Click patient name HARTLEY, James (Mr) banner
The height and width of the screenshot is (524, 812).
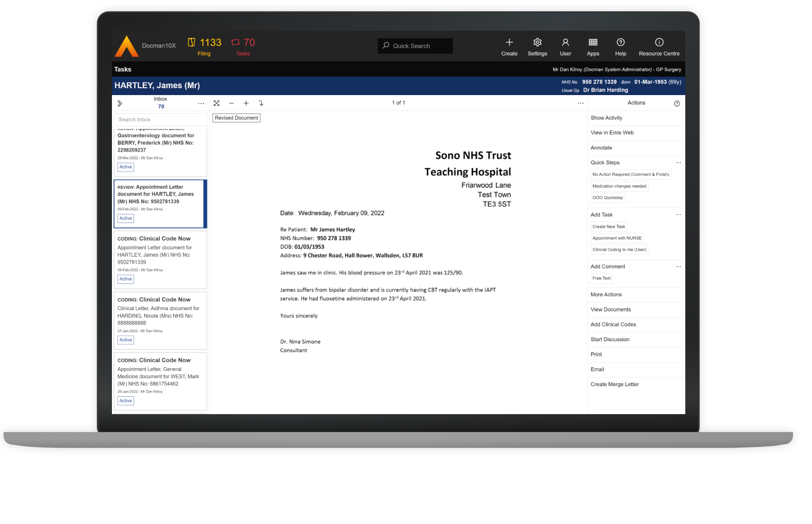tap(157, 86)
